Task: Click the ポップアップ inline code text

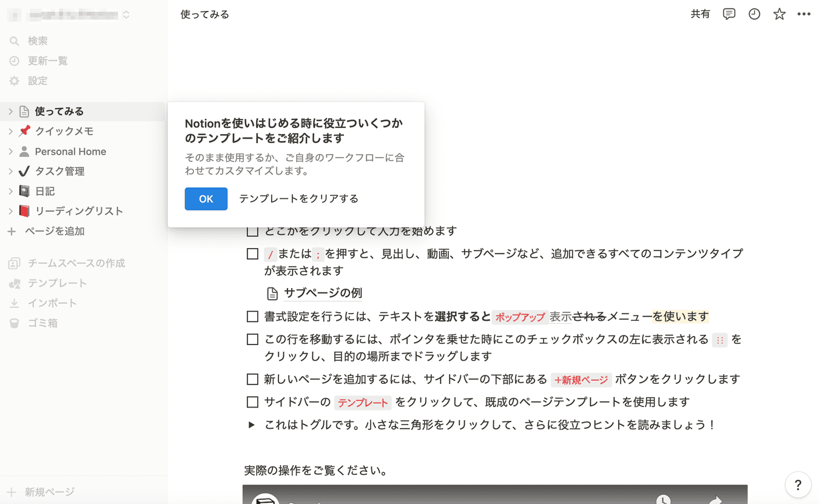Action: click(x=520, y=317)
